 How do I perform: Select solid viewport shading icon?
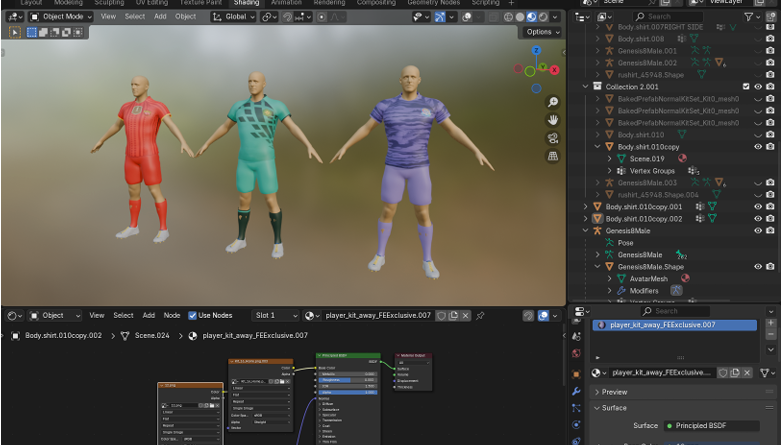pyautogui.click(x=520, y=17)
